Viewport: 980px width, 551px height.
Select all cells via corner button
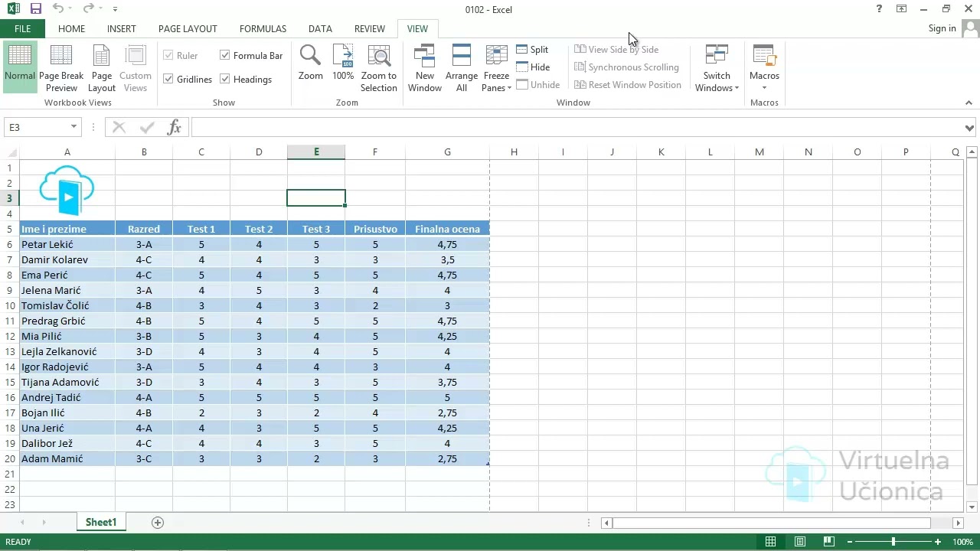tap(9, 152)
